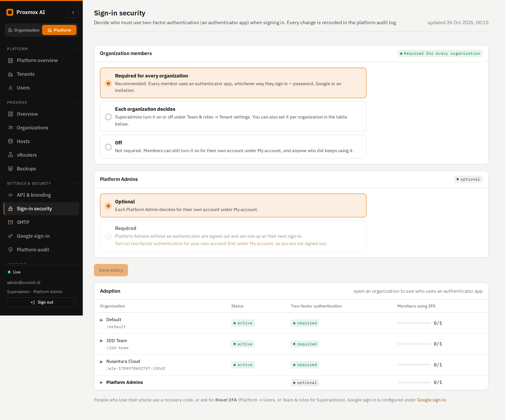
Task: Click the Overview grid icon under Proxmox
Action: click(10, 114)
